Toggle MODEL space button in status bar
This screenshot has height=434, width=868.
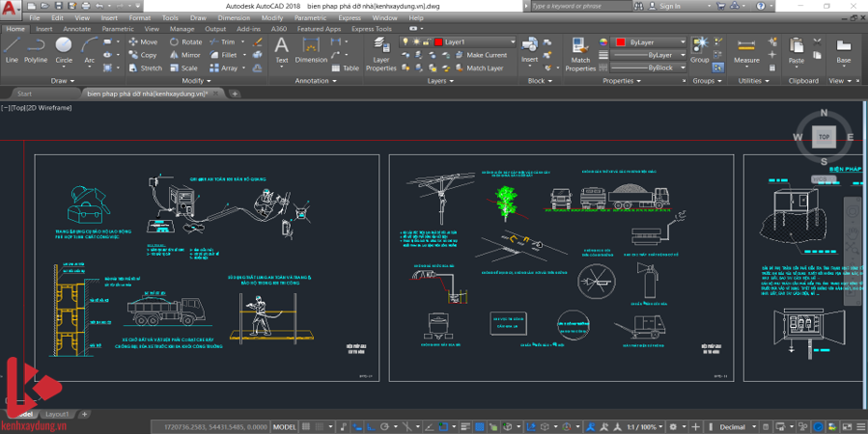pyautogui.click(x=285, y=426)
